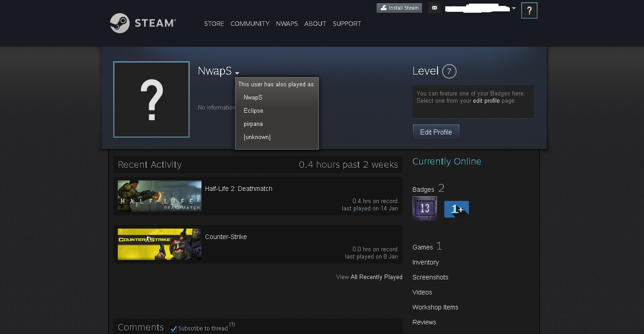Open the blue 1+ badge

click(457, 209)
